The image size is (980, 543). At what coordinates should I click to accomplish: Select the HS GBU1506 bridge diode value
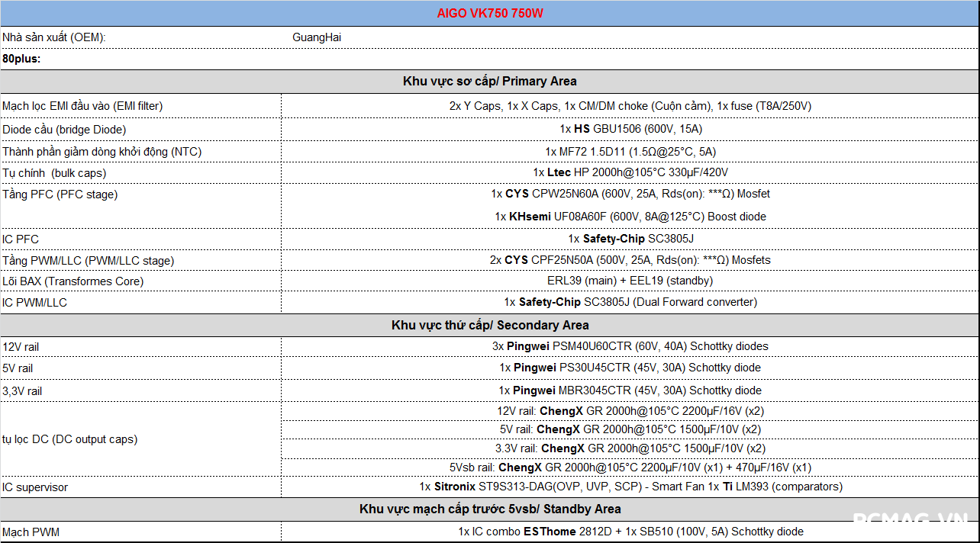click(630, 129)
